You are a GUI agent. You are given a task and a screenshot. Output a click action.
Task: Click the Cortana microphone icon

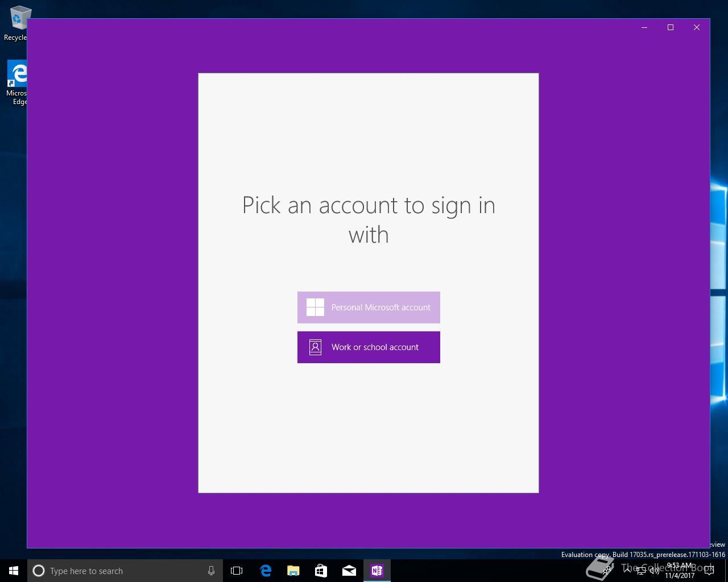tap(211, 571)
